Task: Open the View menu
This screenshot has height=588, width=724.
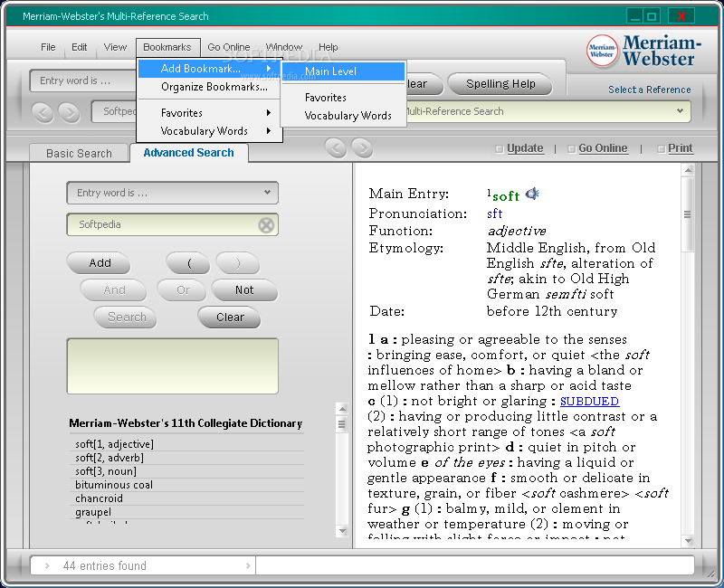Action: pyautogui.click(x=115, y=47)
